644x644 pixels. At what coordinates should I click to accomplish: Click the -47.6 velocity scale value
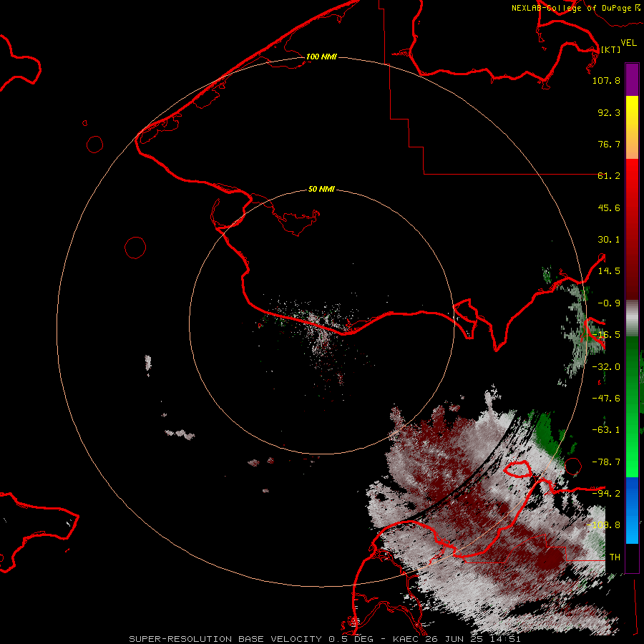pos(606,399)
